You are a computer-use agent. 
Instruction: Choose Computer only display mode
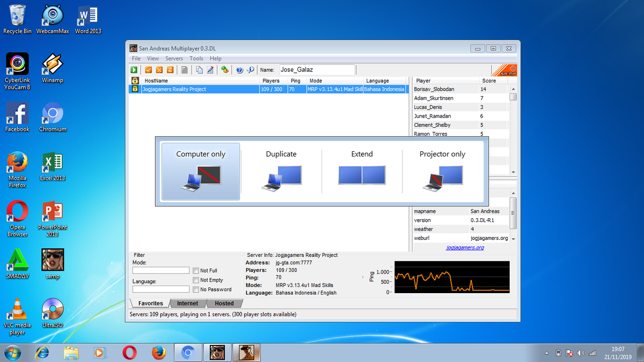pos(201,171)
